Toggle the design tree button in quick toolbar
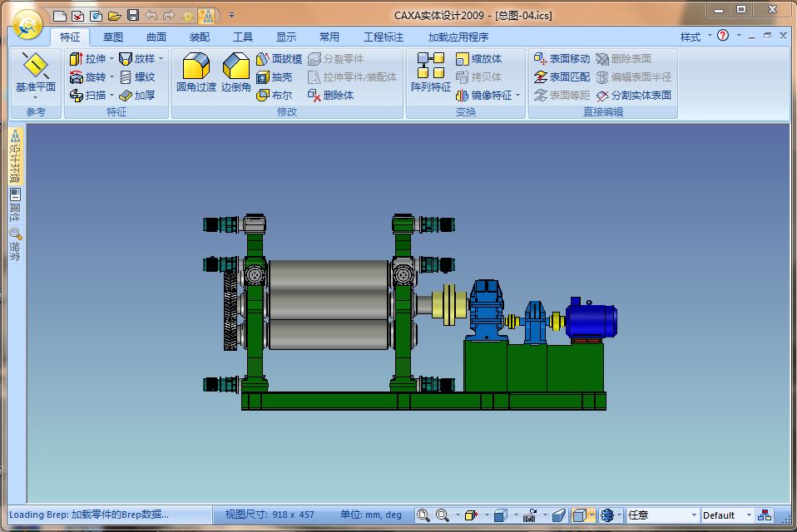This screenshot has height=532, width=797. pyautogui.click(x=207, y=16)
